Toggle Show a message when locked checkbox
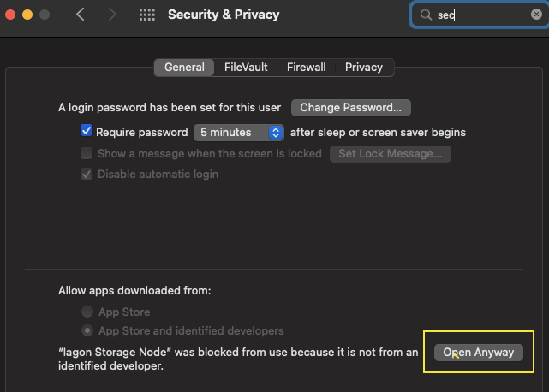Screen dimensions: 549x392 click(87, 153)
